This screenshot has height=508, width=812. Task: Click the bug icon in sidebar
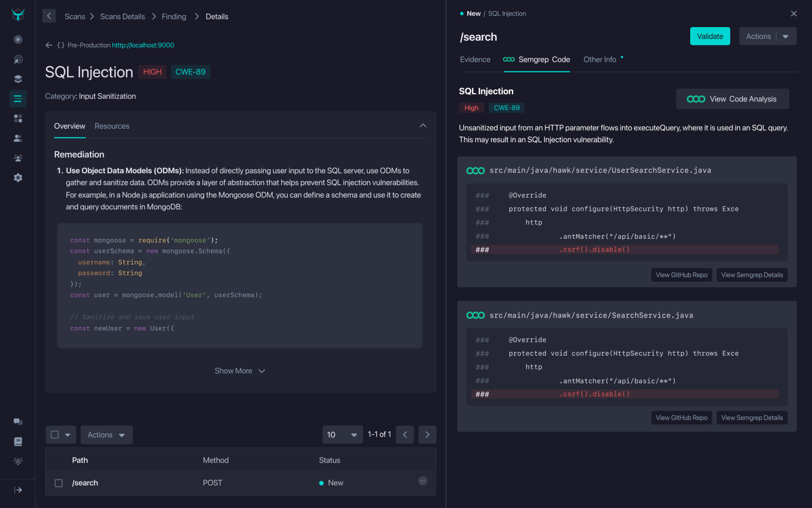[x=18, y=461]
